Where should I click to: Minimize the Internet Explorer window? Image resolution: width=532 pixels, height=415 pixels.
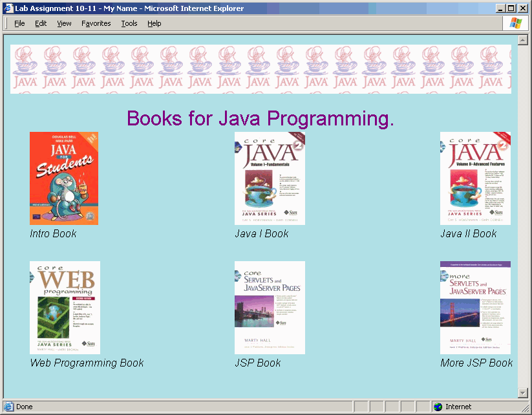[500, 8]
